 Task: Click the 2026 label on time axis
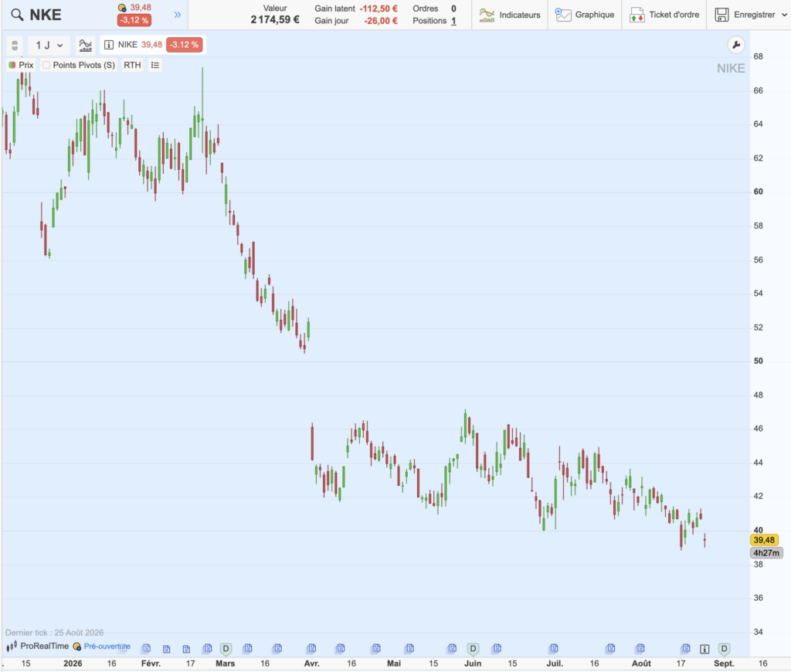click(73, 664)
